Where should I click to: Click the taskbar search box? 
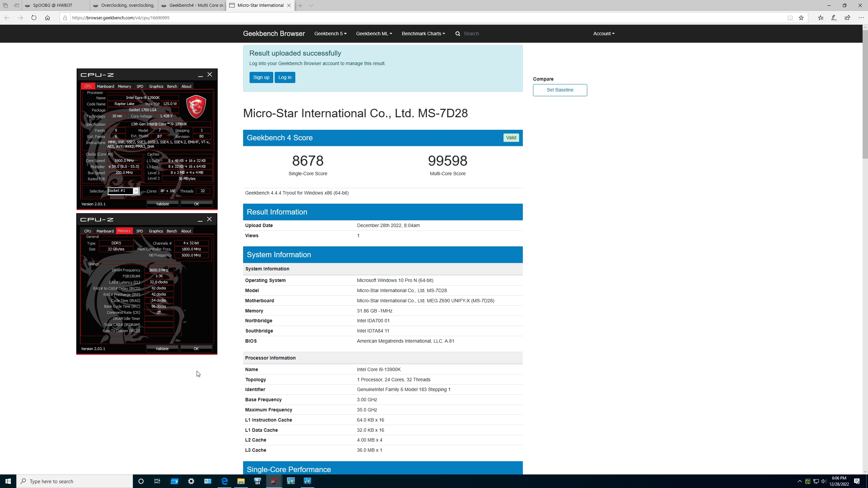[x=75, y=481]
